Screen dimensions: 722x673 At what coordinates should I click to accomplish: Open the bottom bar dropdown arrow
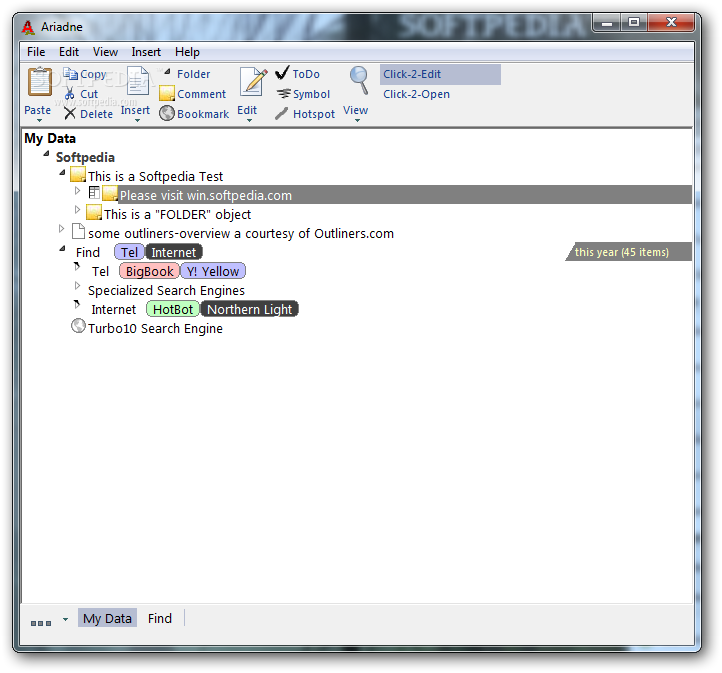click(x=65, y=619)
